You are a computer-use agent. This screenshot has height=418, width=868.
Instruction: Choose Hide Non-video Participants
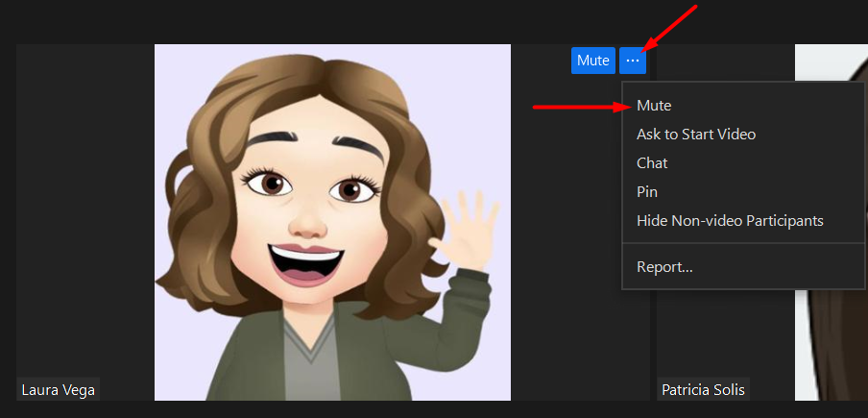(743, 220)
